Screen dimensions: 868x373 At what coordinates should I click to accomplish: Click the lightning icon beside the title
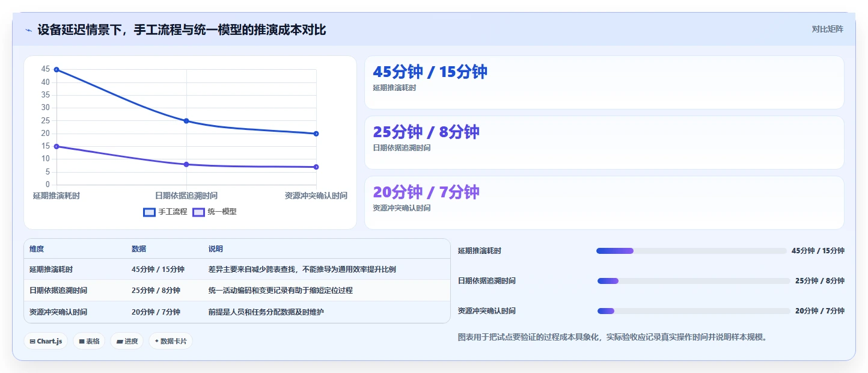click(x=28, y=30)
